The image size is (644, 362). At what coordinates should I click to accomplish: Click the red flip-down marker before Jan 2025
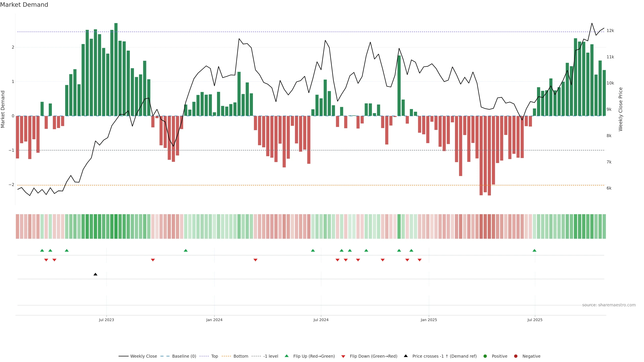(x=419, y=260)
